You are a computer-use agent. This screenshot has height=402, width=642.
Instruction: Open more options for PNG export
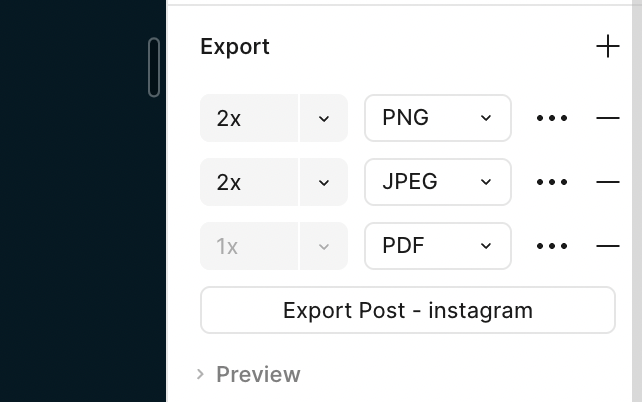(x=552, y=118)
